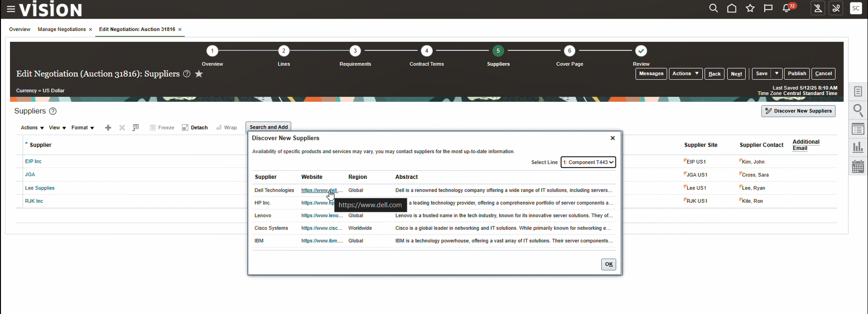
Task: Close the Discover New Suppliers dialog
Action: pyautogui.click(x=613, y=138)
